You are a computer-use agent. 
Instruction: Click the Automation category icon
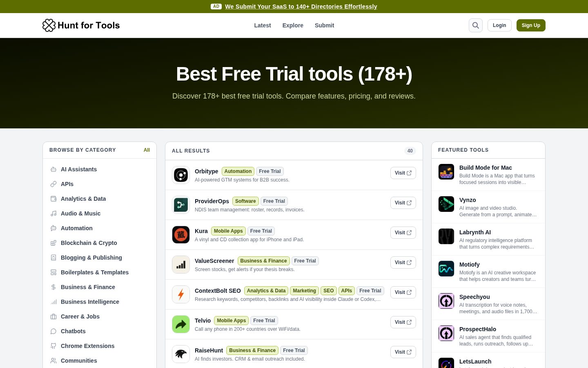tap(53, 228)
